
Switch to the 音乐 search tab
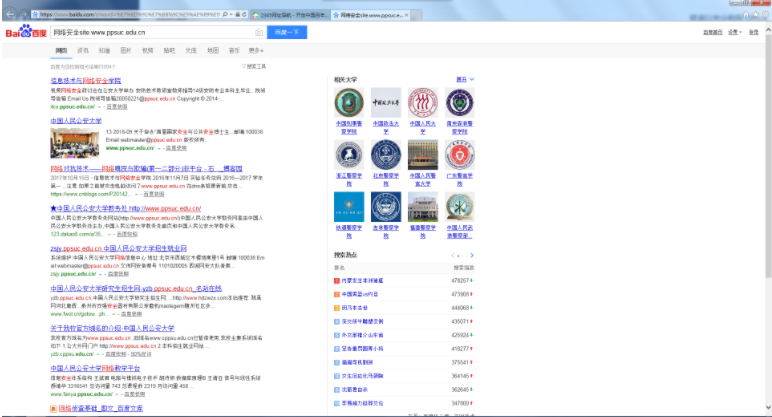pos(234,50)
